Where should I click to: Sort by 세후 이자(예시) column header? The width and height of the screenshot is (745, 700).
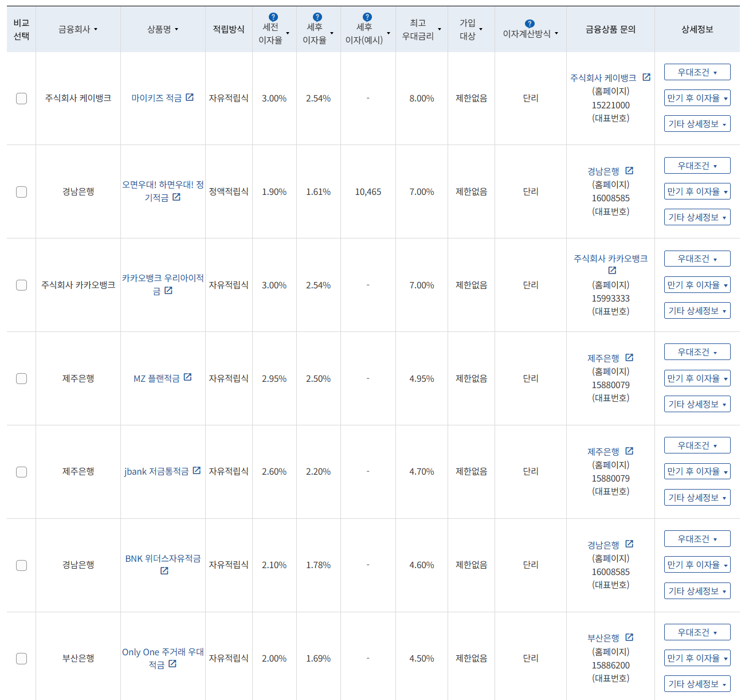coord(367,34)
